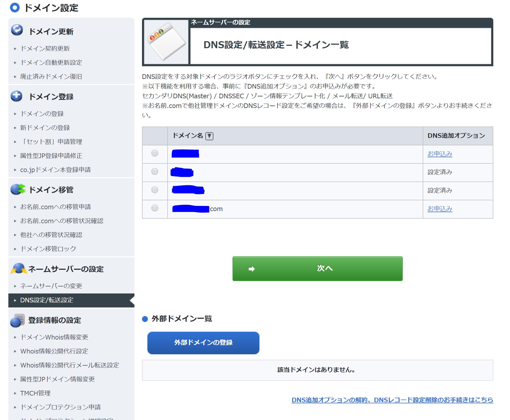
Task: Open DNS追加オプションの解約 procedure link
Action: (392, 400)
